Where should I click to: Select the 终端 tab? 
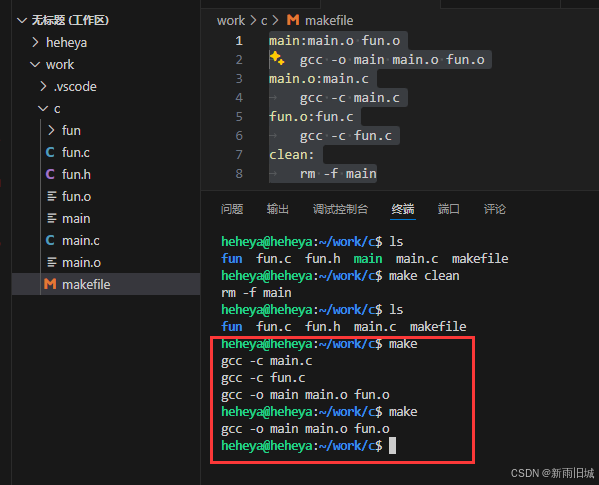403,209
